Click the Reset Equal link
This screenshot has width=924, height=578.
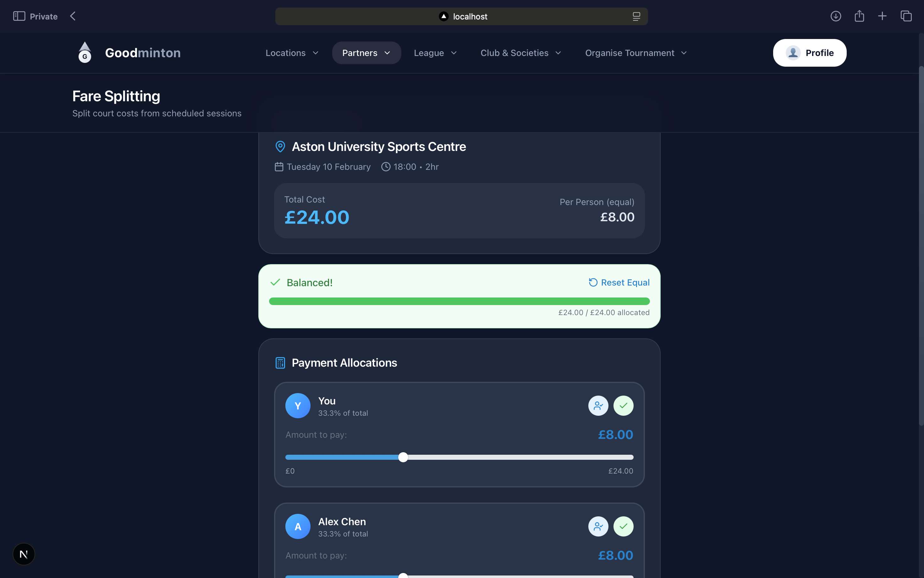(x=619, y=282)
